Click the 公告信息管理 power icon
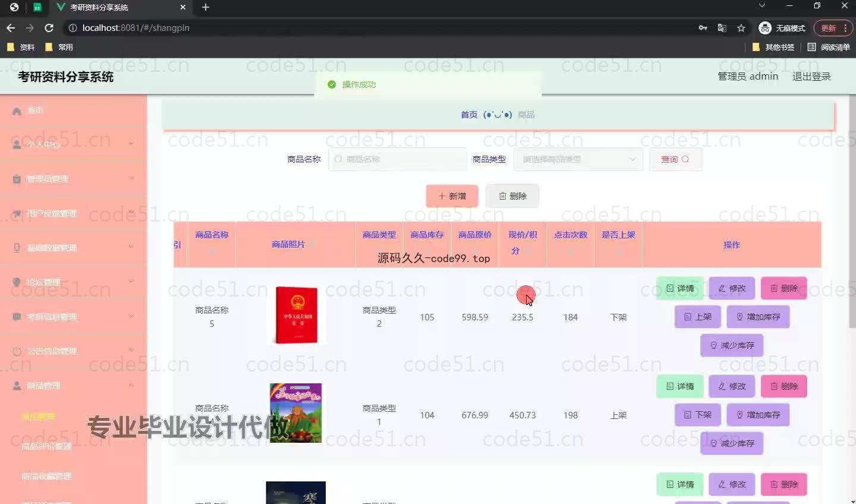Screen dimensions: 856x504 point(17,351)
